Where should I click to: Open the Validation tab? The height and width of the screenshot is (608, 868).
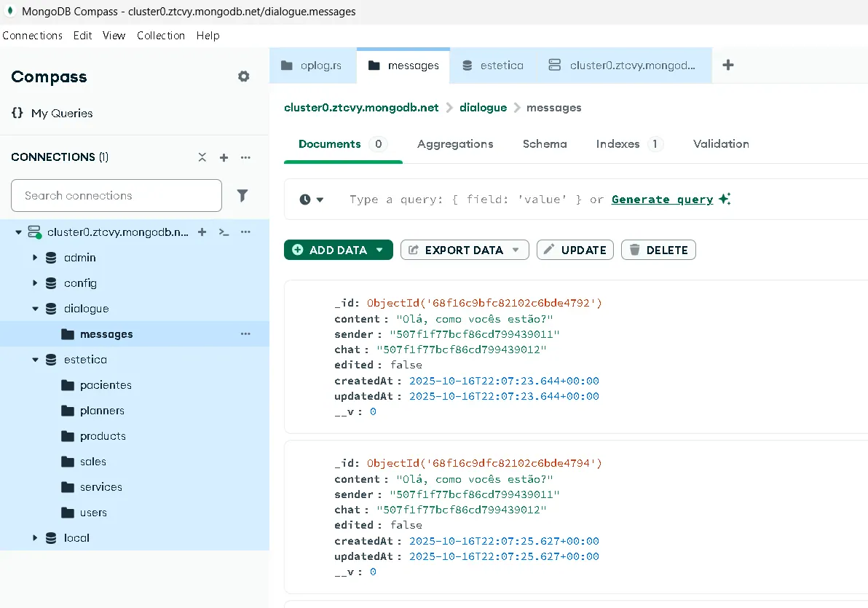coord(721,144)
